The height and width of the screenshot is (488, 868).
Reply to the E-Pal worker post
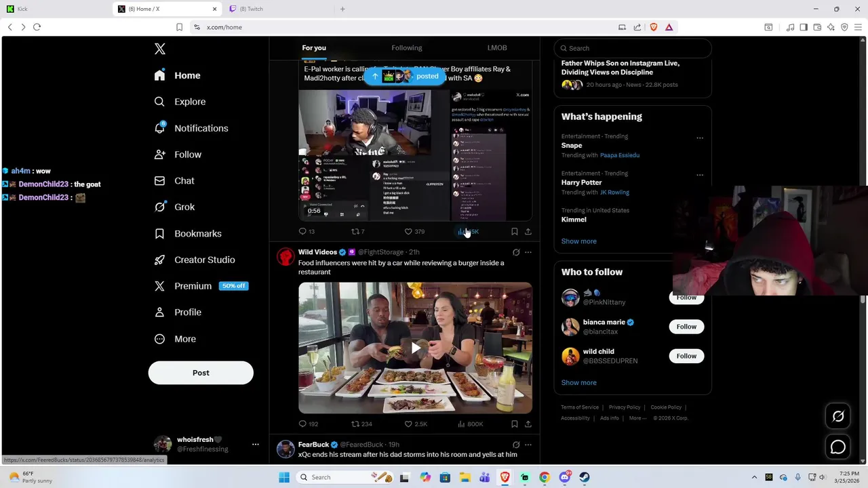click(307, 232)
